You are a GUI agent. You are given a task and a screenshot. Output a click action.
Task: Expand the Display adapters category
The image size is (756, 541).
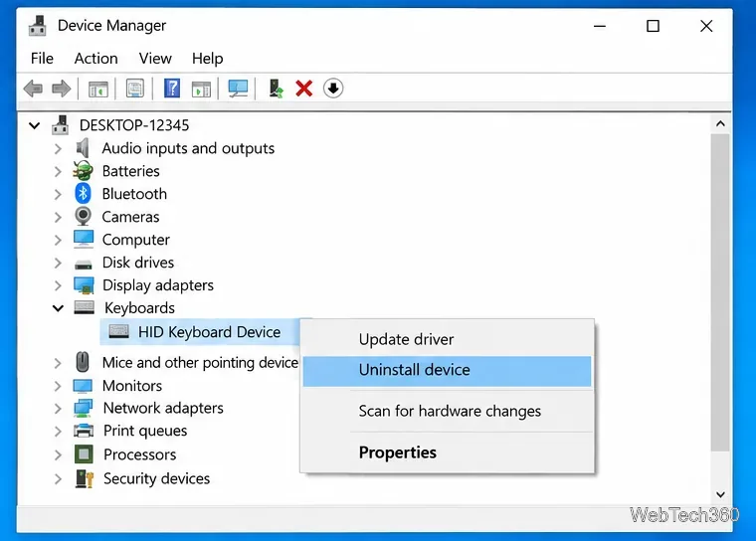point(58,285)
